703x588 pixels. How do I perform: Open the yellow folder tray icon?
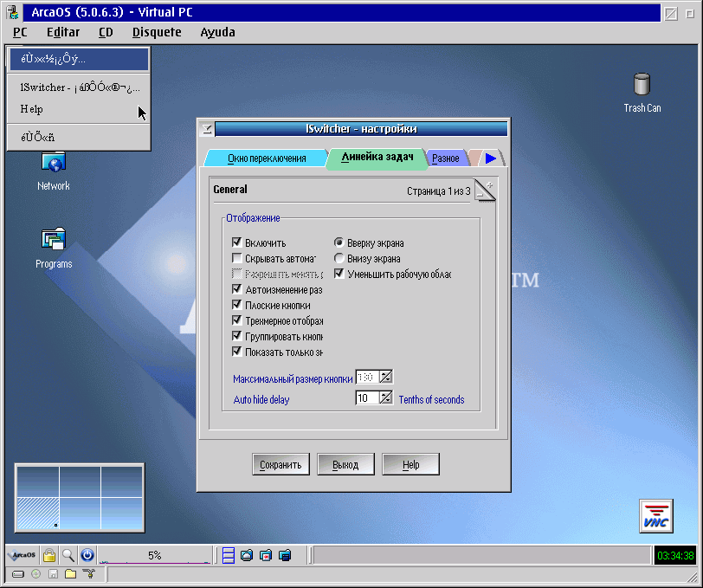tap(70, 574)
